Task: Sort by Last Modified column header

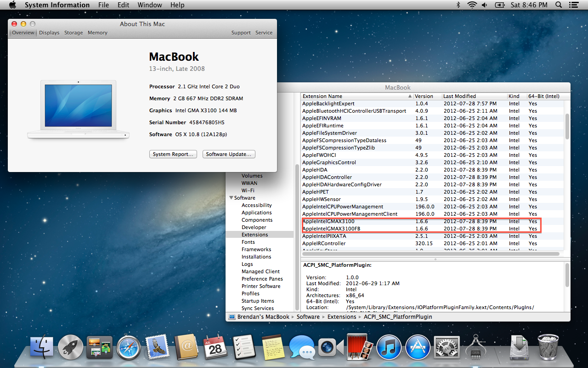Action: coord(475,96)
